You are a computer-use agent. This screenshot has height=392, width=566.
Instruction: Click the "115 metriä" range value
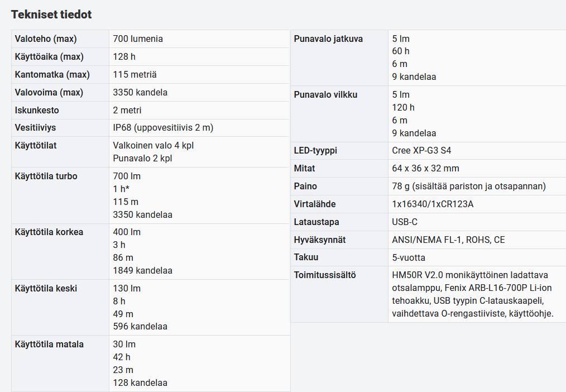pyautogui.click(x=135, y=75)
